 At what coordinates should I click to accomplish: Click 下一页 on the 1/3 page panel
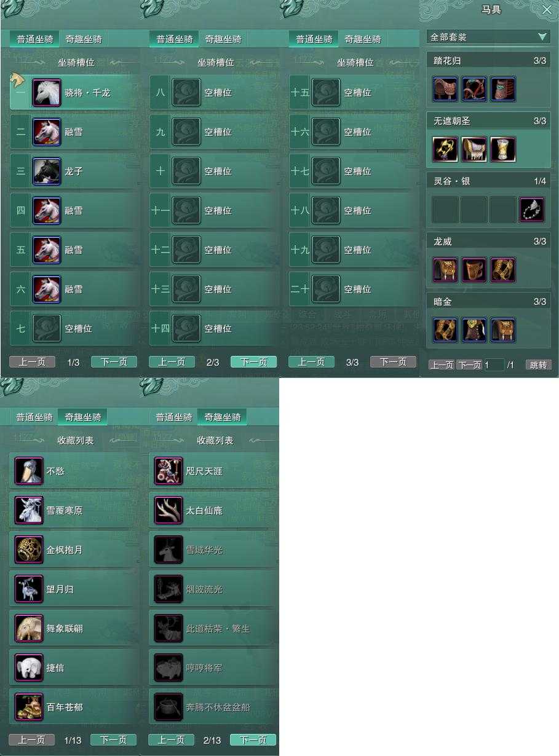114,362
